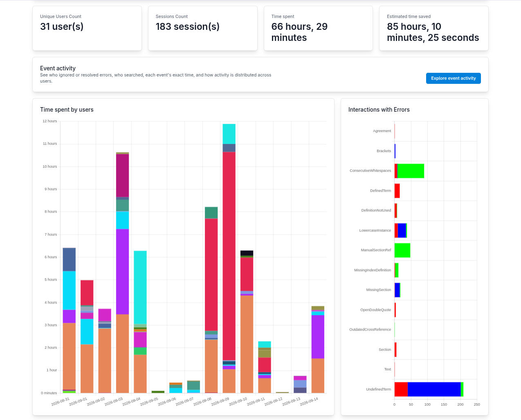The image size is (521, 420).
Task: Select the Sessions Count card
Action: coord(203,28)
